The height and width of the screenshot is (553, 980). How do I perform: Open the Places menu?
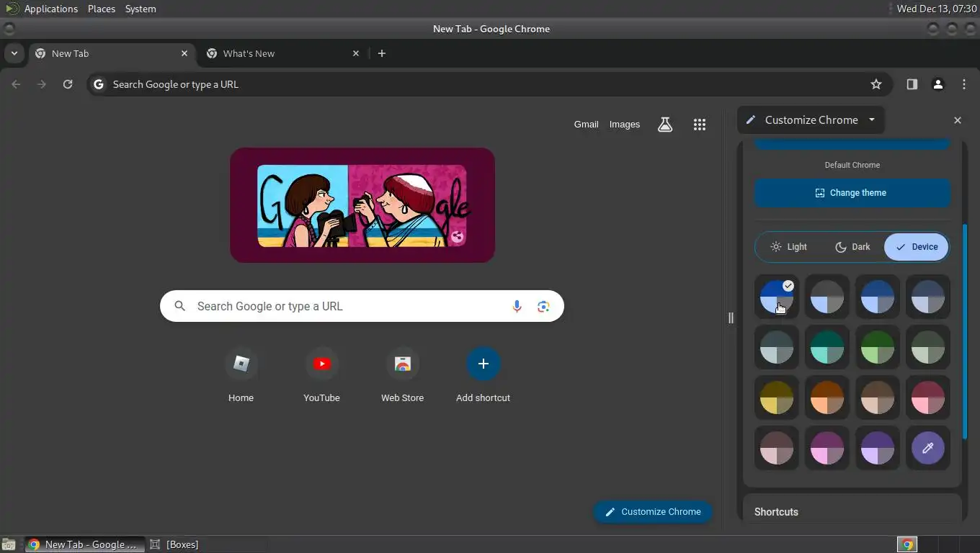point(102,9)
